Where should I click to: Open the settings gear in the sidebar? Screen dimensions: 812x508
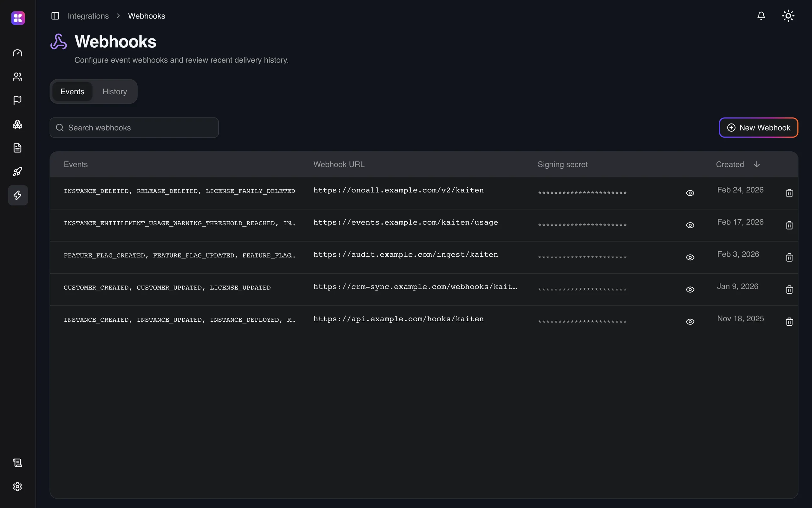point(17,486)
